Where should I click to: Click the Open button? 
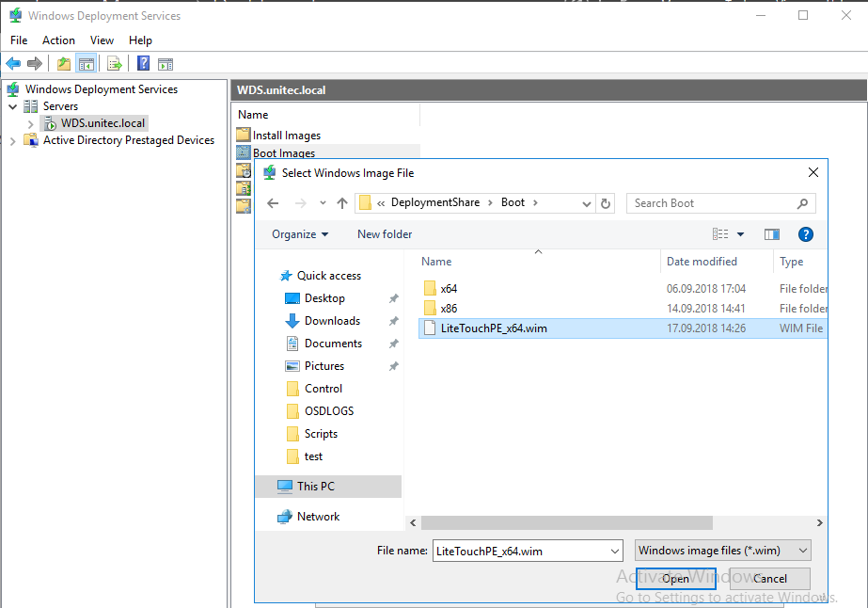[675, 579]
